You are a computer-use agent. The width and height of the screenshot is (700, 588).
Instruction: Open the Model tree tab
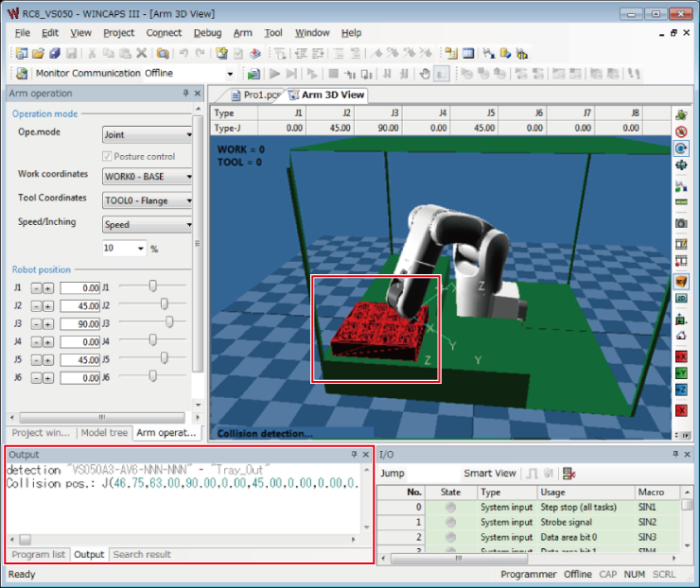pyautogui.click(x=104, y=433)
